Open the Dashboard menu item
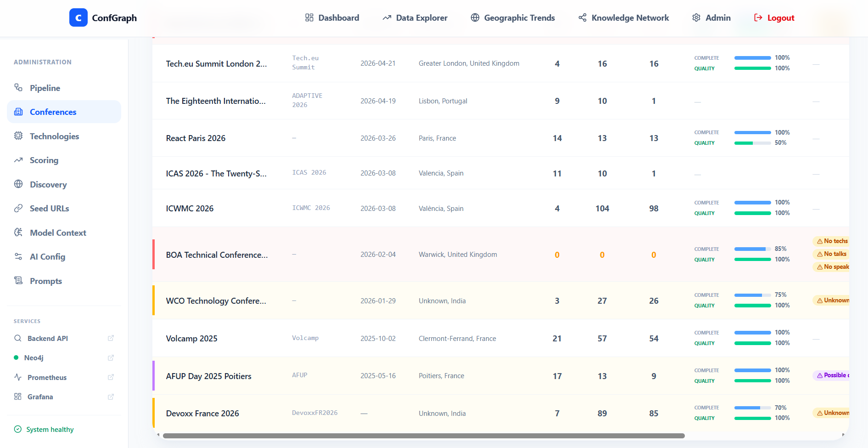The width and height of the screenshot is (868, 448). pyautogui.click(x=332, y=17)
